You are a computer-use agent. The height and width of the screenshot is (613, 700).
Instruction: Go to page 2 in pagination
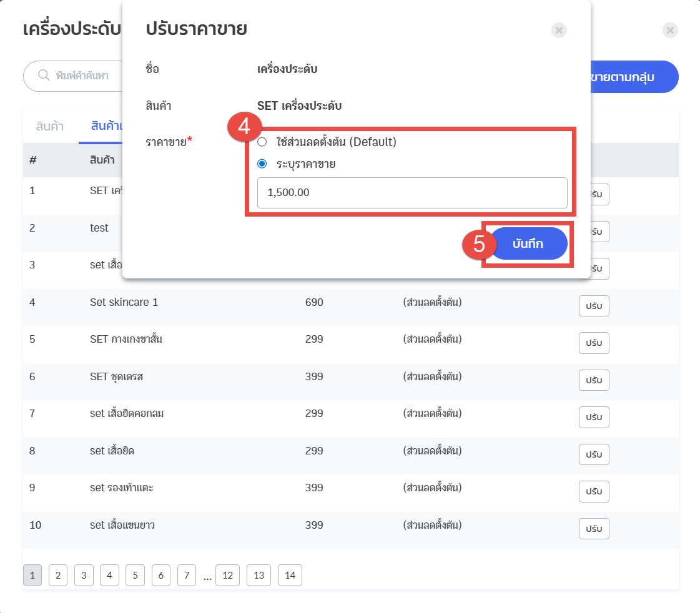pyautogui.click(x=58, y=576)
